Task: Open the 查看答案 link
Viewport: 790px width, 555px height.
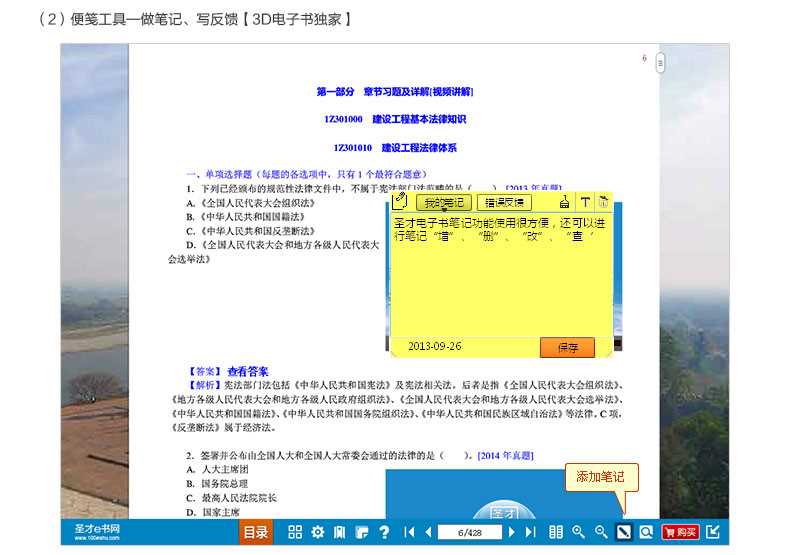Action: coord(247,370)
